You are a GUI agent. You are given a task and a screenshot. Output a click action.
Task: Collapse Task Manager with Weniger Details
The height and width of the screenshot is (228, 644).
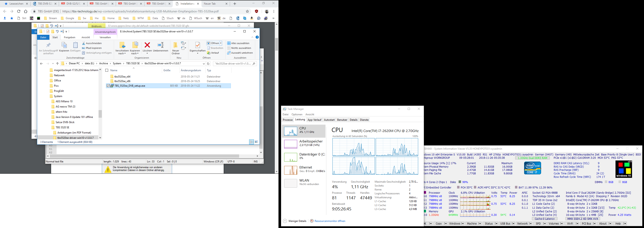(295, 221)
